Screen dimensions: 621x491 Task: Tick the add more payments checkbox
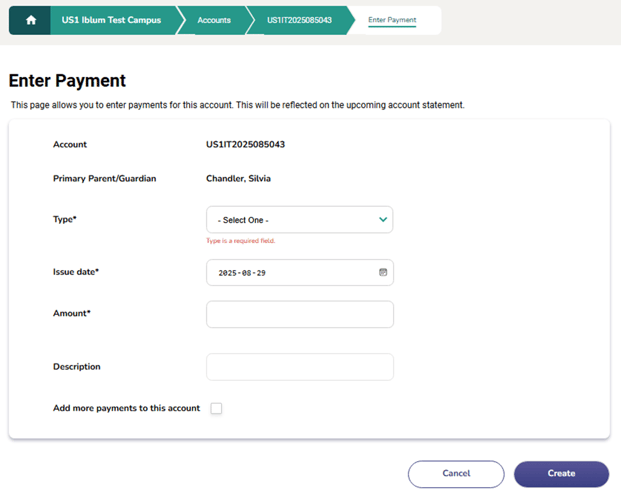click(216, 408)
